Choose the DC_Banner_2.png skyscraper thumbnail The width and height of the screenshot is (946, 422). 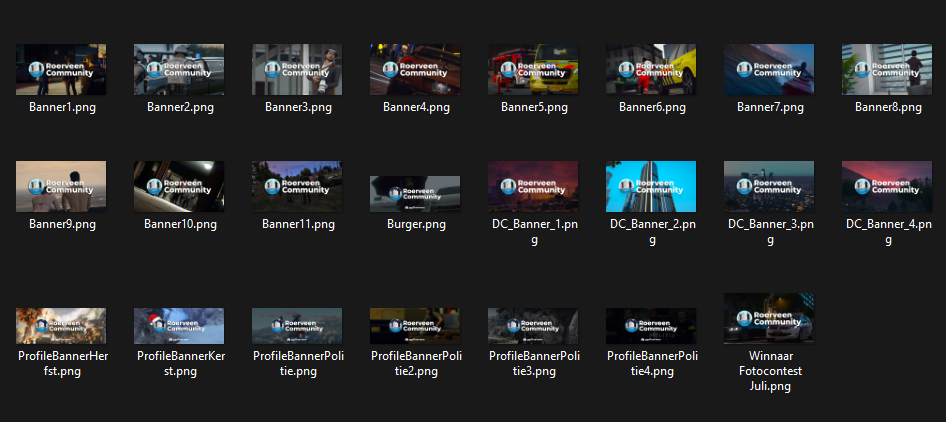651,187
